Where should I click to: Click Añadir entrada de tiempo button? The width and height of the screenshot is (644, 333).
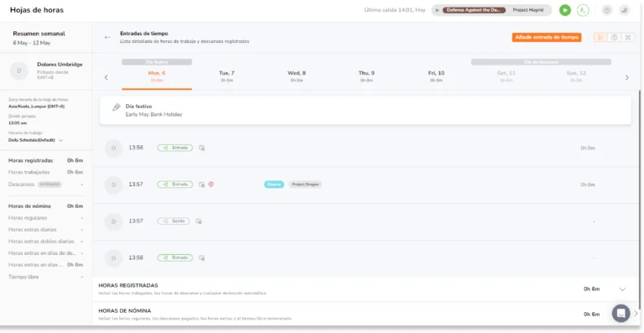(x=546, y=38)
